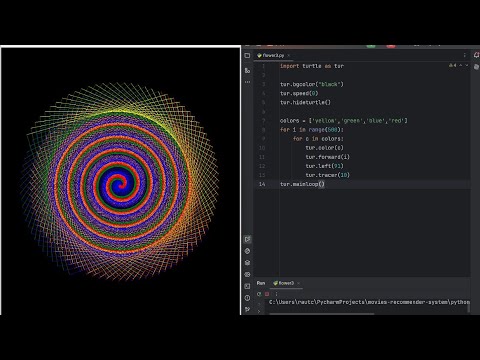Viewport: 480px width, 360px height.
Task: Open the Notifications bell icon
Action: 476,55
